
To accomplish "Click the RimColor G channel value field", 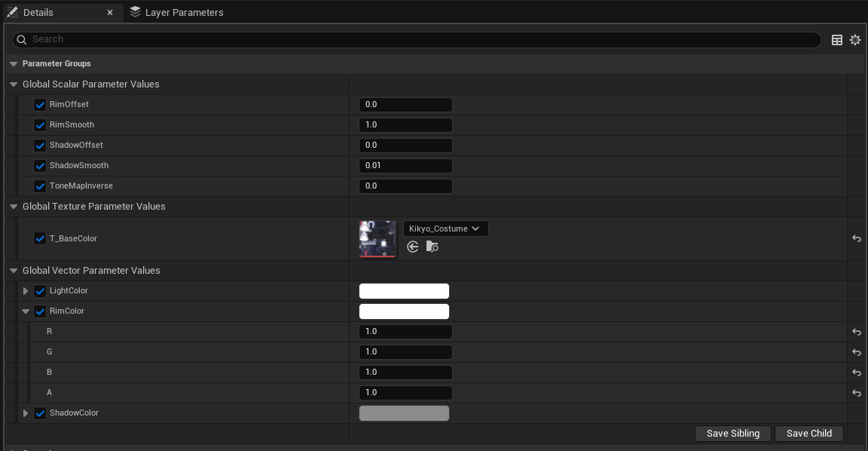I will click(x=406, y=352).
